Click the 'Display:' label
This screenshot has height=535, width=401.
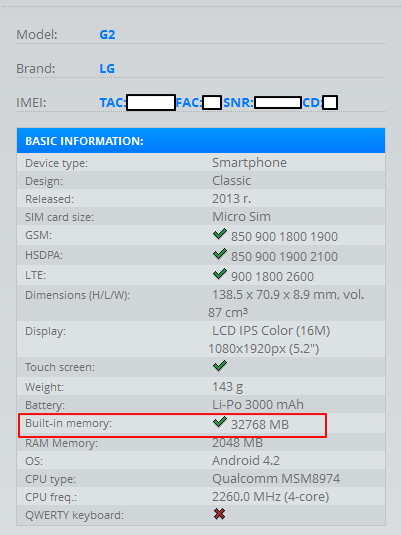point(45,331)
